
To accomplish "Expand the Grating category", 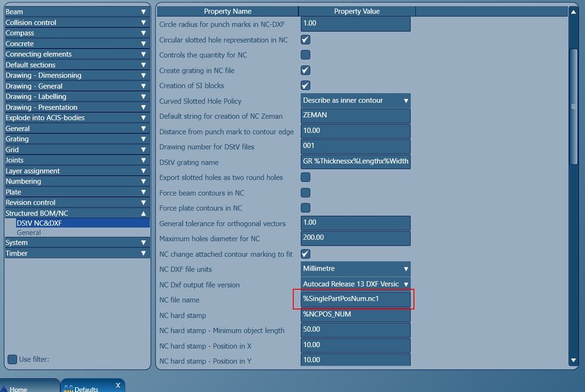I will click(x=142, y=139).
